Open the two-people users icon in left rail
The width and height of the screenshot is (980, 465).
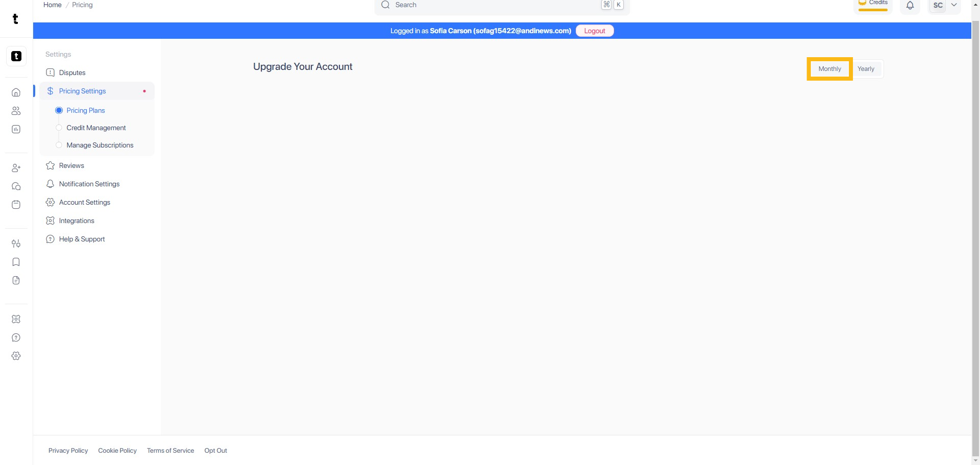point(16,111)
